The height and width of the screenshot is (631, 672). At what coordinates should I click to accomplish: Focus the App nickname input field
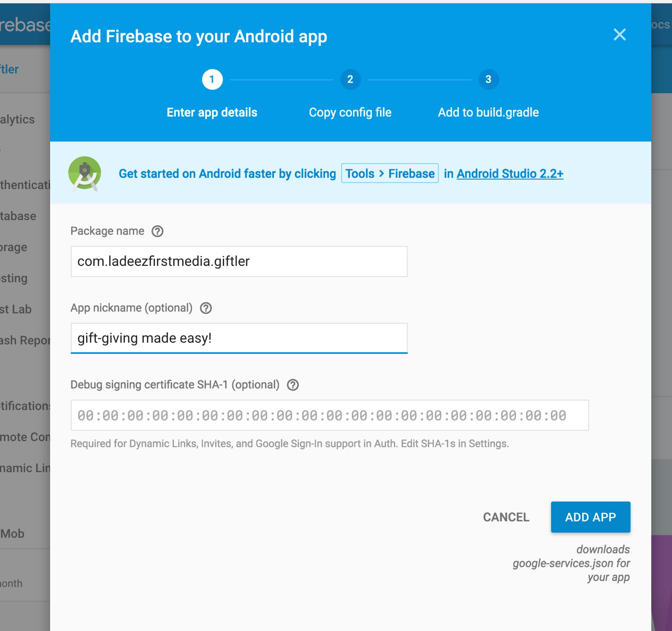(239, 338)
